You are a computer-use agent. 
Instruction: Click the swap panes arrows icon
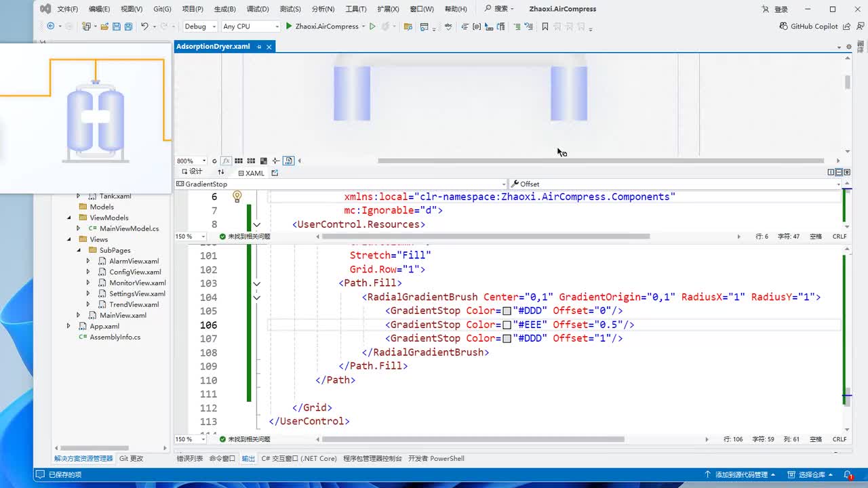221,173
